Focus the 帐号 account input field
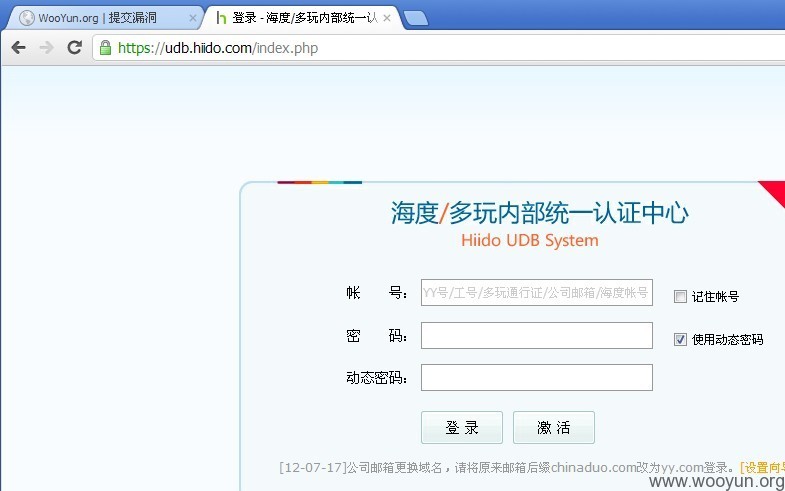Viewport: 785px width, 491px height. click(x=537, y=292)
